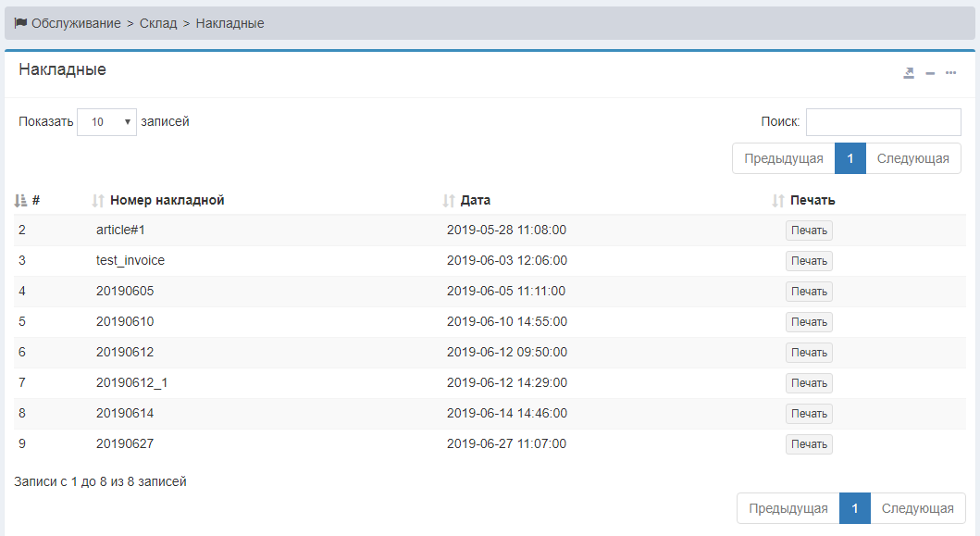Print invoice article#1

809,231
